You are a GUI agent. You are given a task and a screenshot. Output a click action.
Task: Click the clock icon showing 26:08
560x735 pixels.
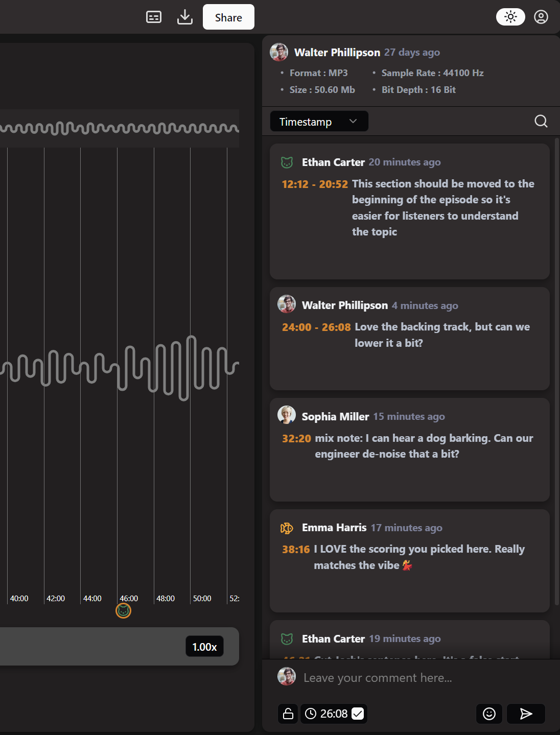pyautogui.click(x=311, y=714)
